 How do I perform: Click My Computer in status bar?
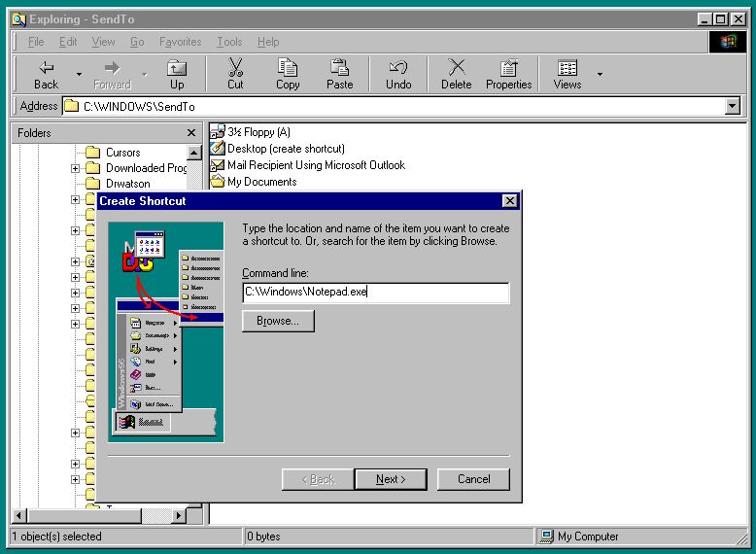579,537
